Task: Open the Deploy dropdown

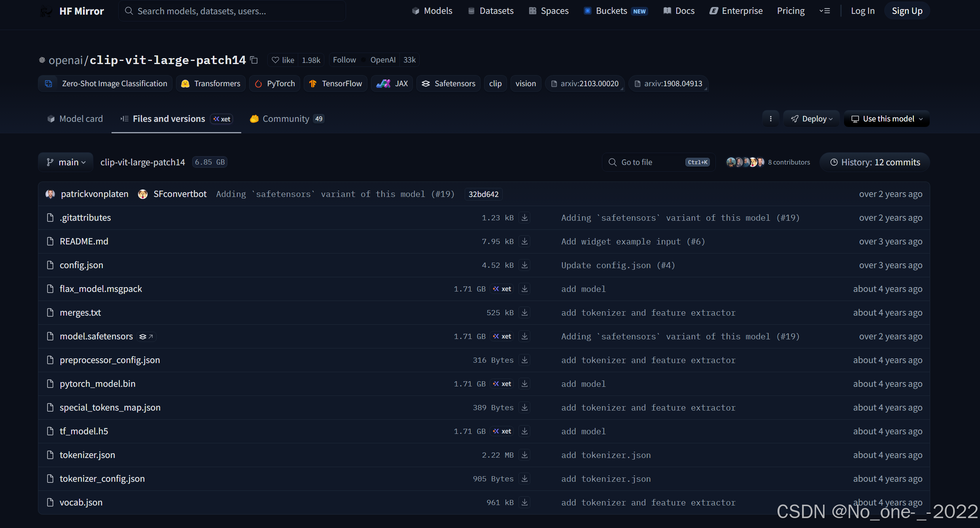Action: pyautogui.click(x=811, y=119)
